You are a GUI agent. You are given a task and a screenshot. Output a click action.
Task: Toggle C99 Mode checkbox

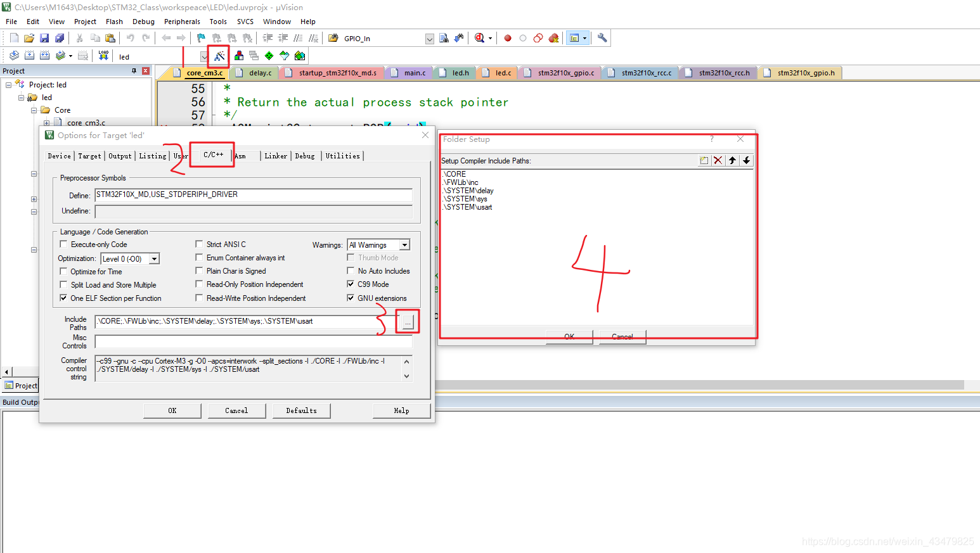point(351,284)
